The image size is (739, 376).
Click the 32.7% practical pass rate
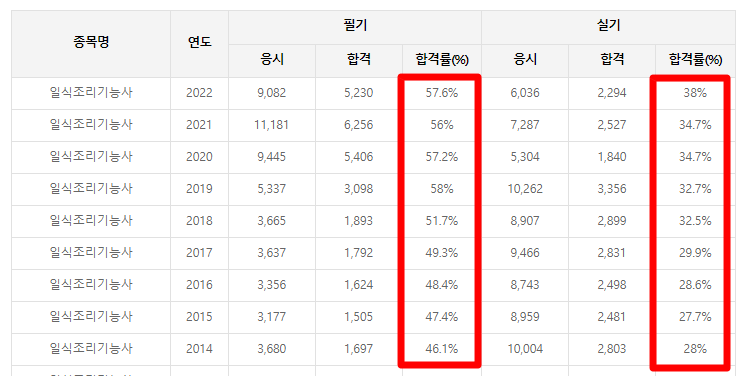pyautogui.click(x=695, y=189)
